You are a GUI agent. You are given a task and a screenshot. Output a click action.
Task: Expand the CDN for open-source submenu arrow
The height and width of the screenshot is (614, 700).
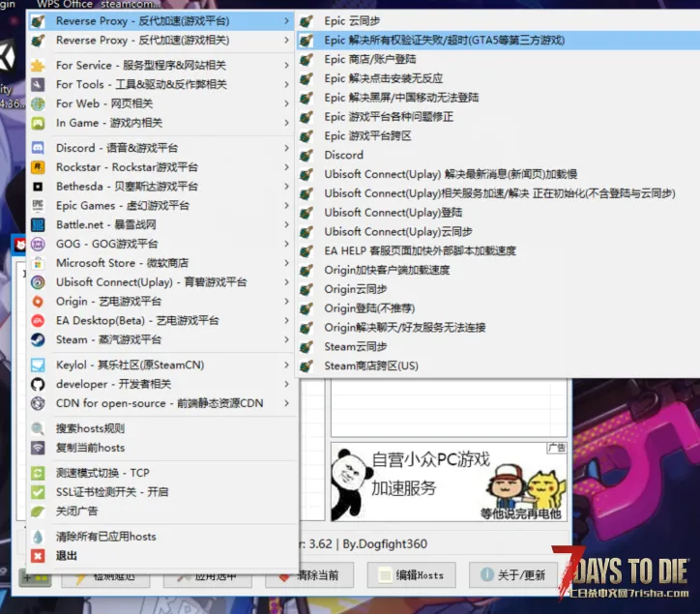(x=286, y=403)
